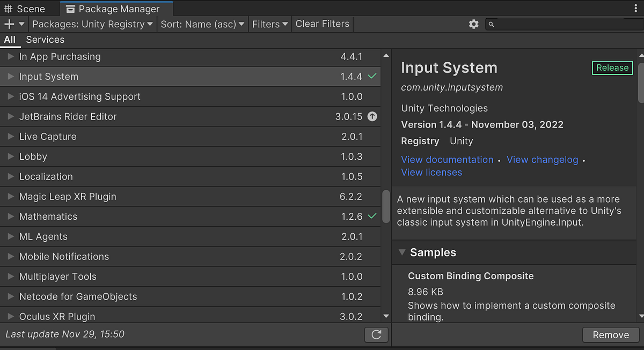Open the Filters dropdown
Viewport: 644px width, 350px height.
coord(270,24)
